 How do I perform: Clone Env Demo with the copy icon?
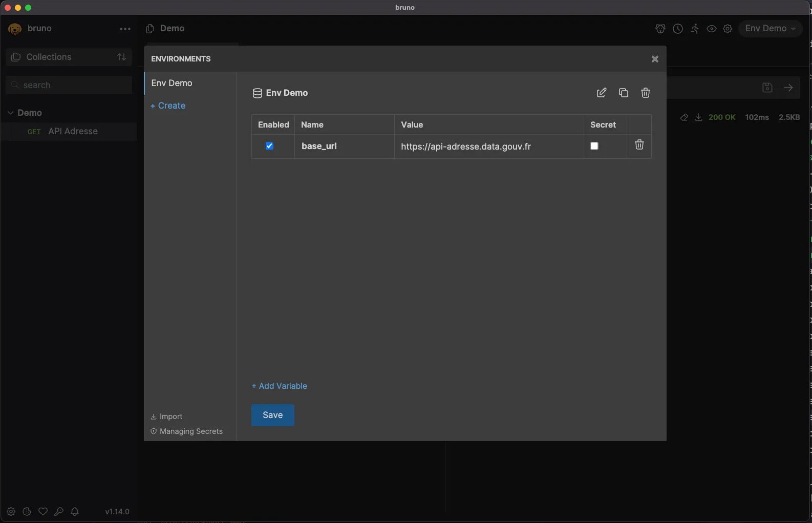tap(623, 93)
